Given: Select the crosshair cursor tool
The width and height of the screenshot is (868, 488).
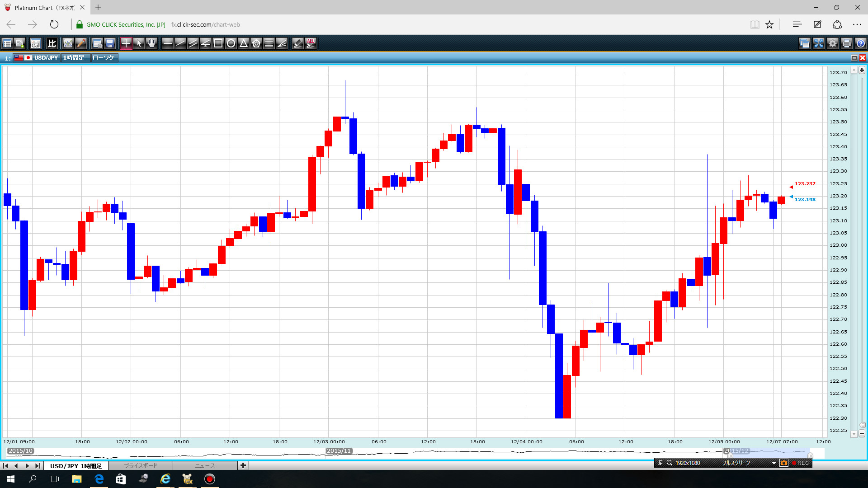Looking at the screenshot, I should (126, 43).
